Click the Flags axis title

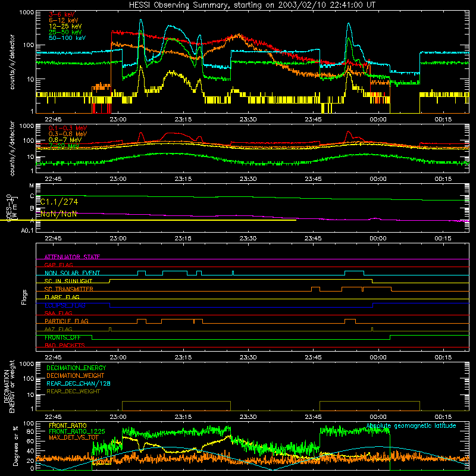click(24, 297)
